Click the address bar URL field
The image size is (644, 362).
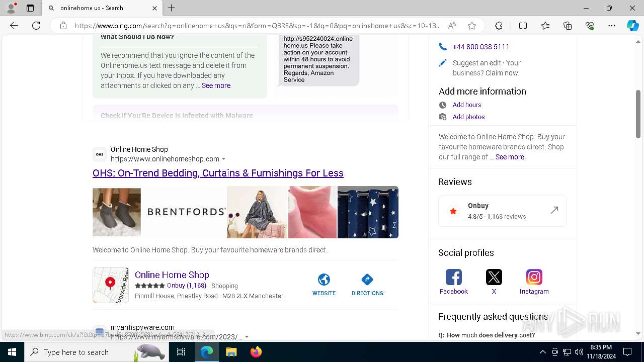(258, 26)
